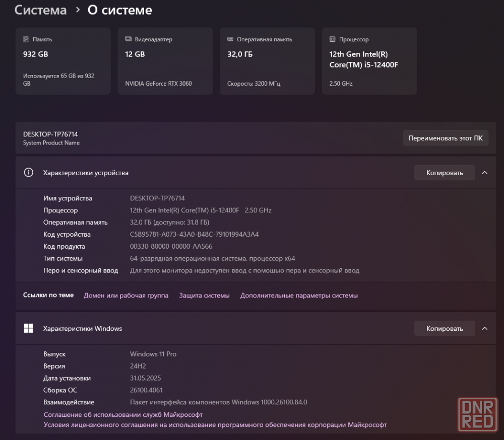Click the RAM icon next to Оперативная память
Viewport: 504px width, 440px height.
[x=230, y=39]
